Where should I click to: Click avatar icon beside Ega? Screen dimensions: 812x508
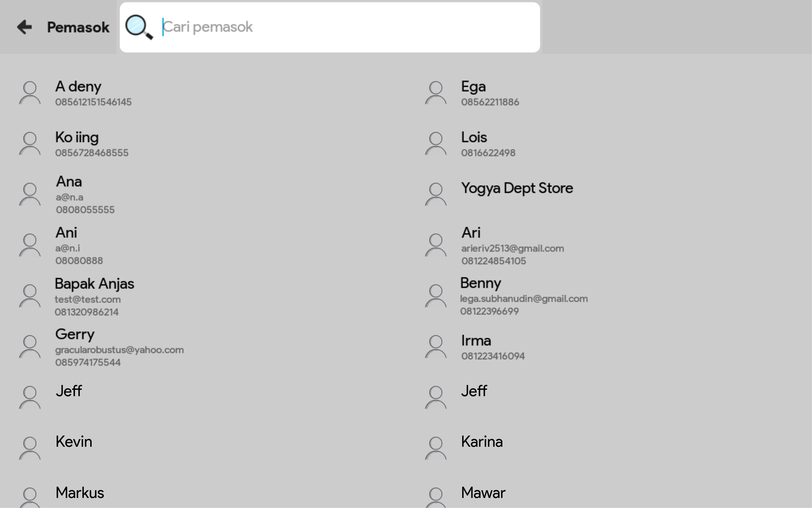pyautogui.click(x=436, y=93)
